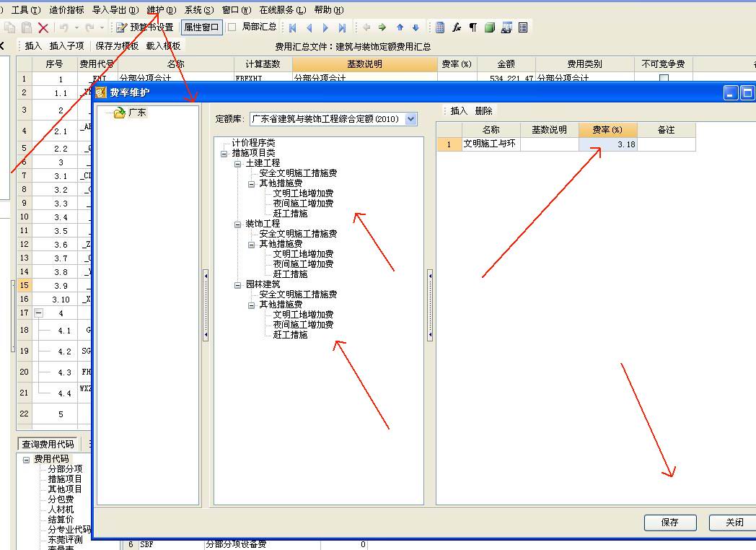Click the green 3D box icon

[x=490, y=27]
